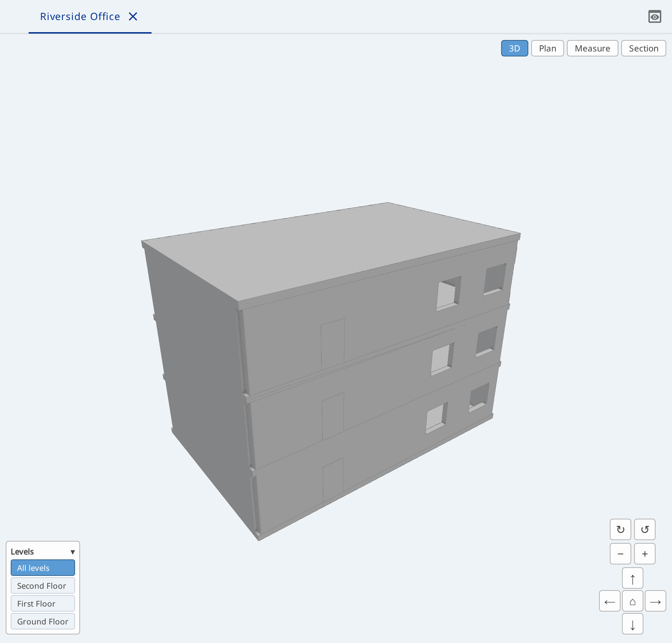Screen dimensions: 672x643
Task: Collapse the Levels panel arrow
Action: (x=73, y=552)
